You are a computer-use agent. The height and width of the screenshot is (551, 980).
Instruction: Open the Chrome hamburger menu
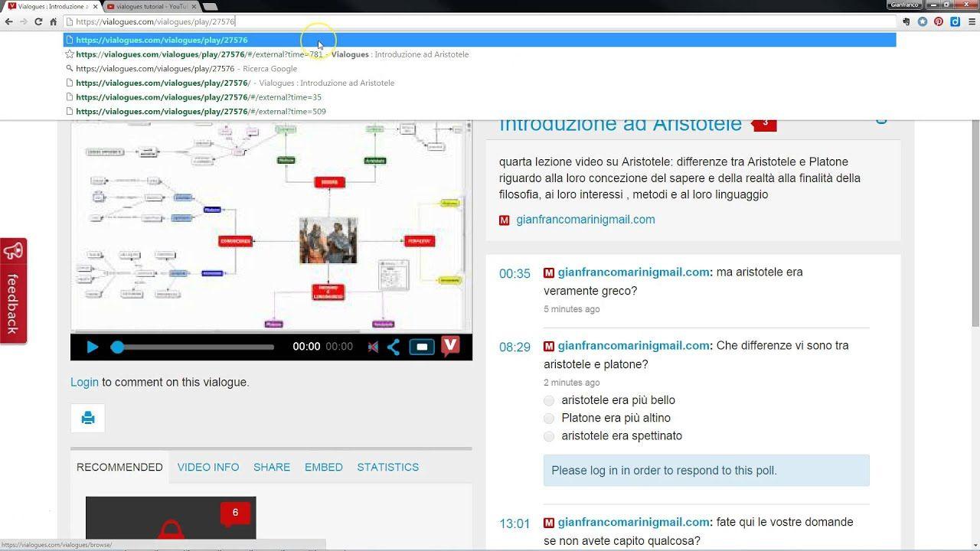click(x=972, y=21)
